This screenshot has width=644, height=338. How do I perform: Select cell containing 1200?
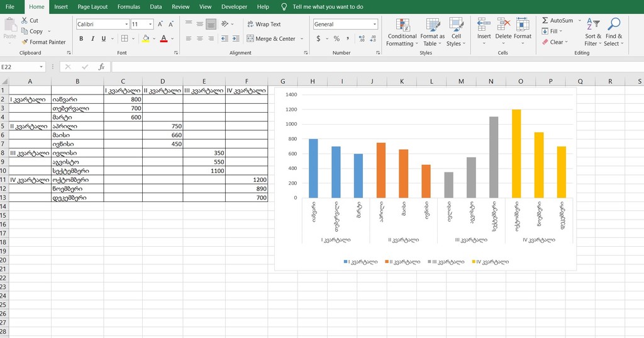click(247, 179)
